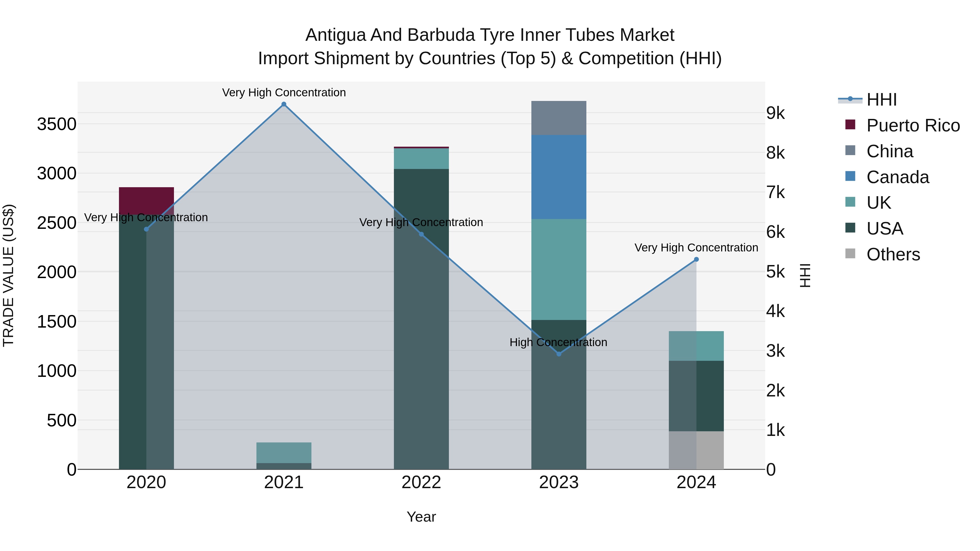Toggle the HHI legend entry
The width and height of the screenshot is (980, 551).
click(867, 100)
